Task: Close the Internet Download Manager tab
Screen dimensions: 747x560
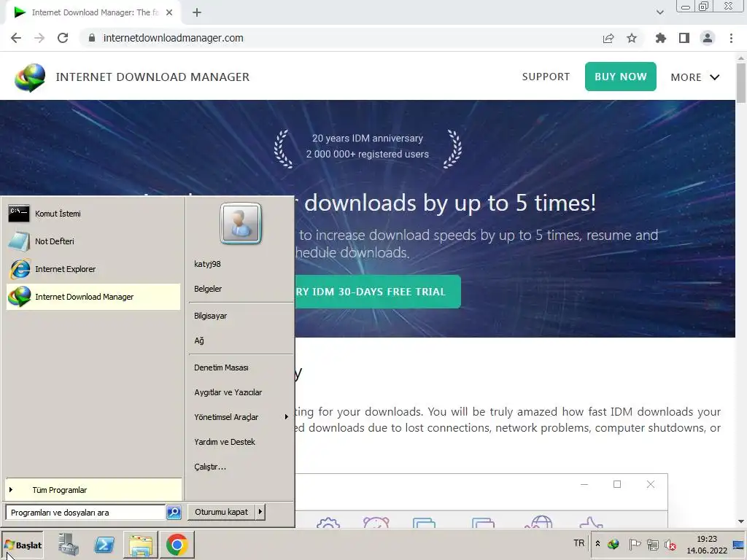Action: [169, 12]
